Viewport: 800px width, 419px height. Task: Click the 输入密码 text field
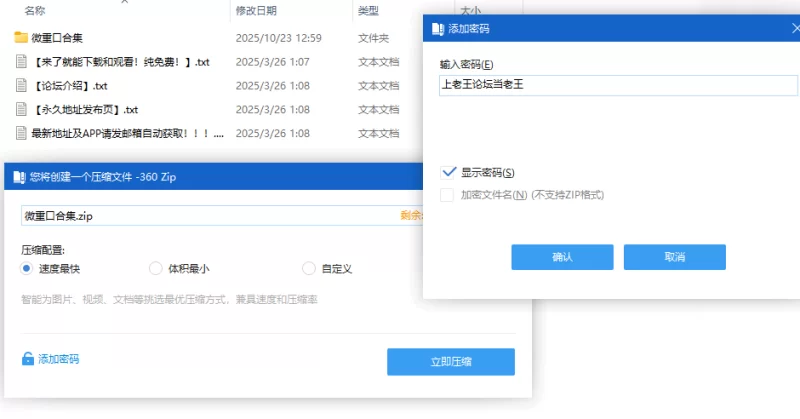coord(615,86)
